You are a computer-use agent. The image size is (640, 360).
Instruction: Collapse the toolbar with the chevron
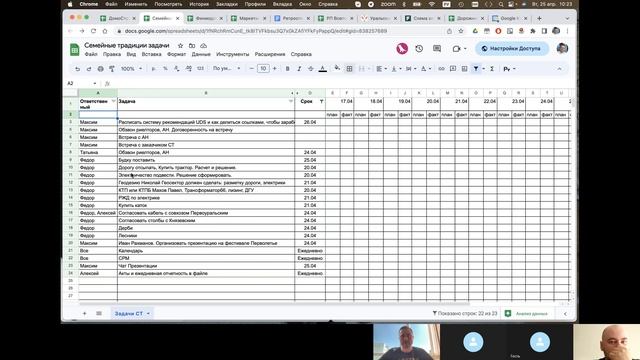point(559,69)
